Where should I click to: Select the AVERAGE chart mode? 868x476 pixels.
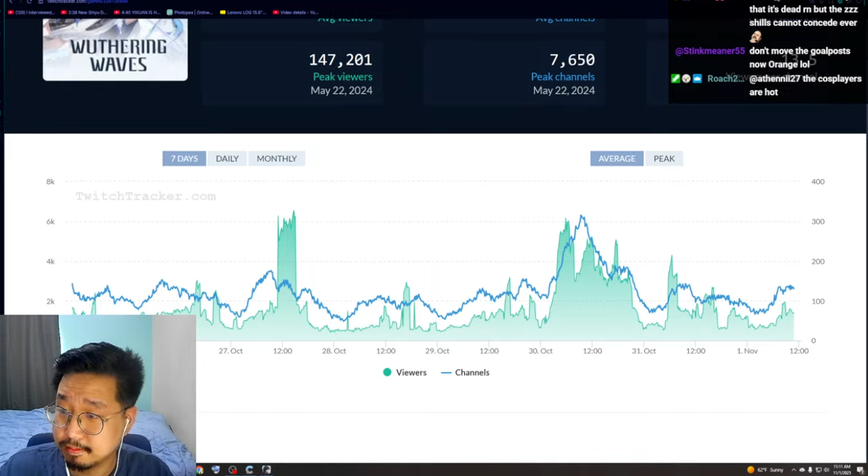click(617, 158)
